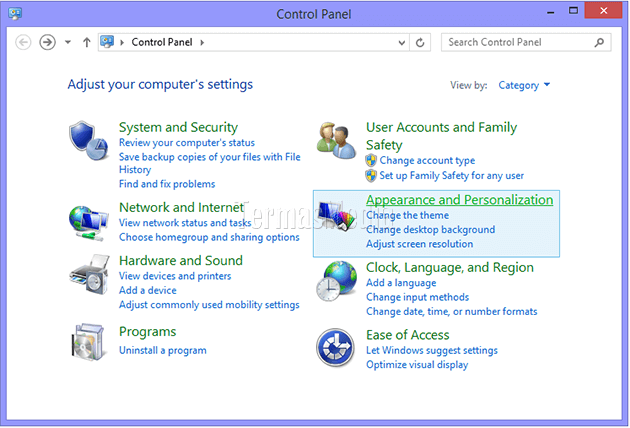Click the shield icon beside Set up Family Safety
The image size is (630, 428).
click(x=371, y=176)
